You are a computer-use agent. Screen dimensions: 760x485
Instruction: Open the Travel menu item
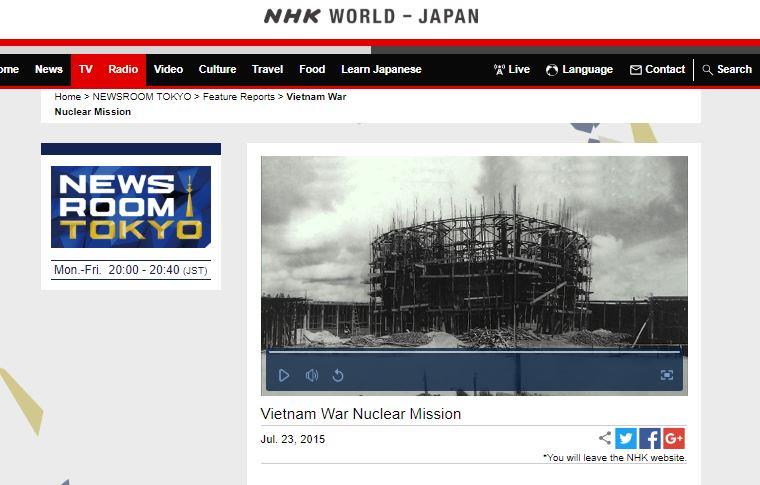pyautogui.click(x=268, y=69)
